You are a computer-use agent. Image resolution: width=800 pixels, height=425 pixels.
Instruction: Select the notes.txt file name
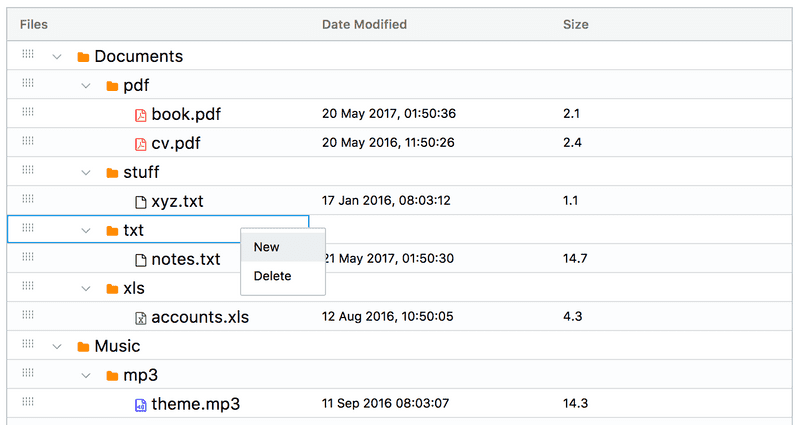click(186, 259)
